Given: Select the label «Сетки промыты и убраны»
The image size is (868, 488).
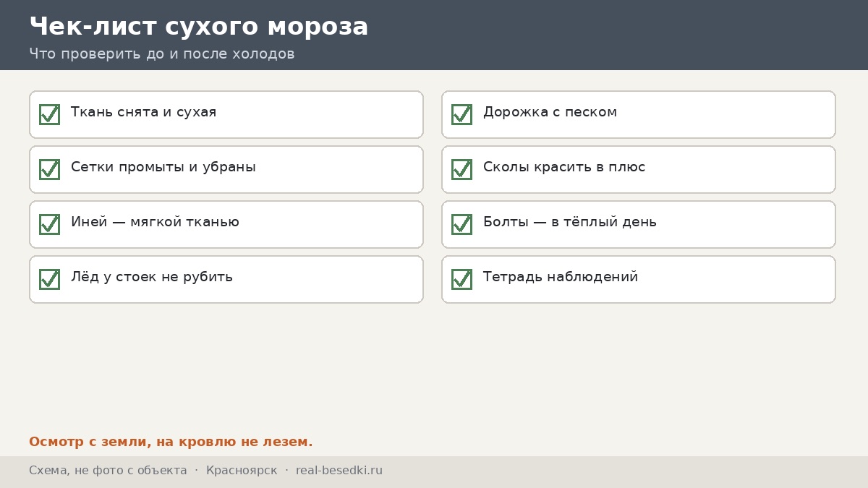Looking at the screenshot, I should [163, 167].
